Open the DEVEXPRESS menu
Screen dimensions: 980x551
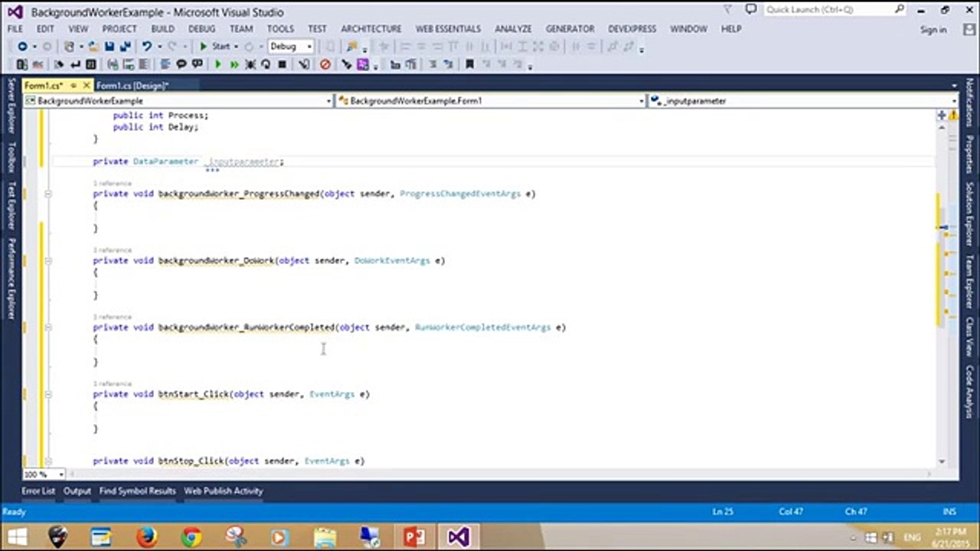point(632,28)
